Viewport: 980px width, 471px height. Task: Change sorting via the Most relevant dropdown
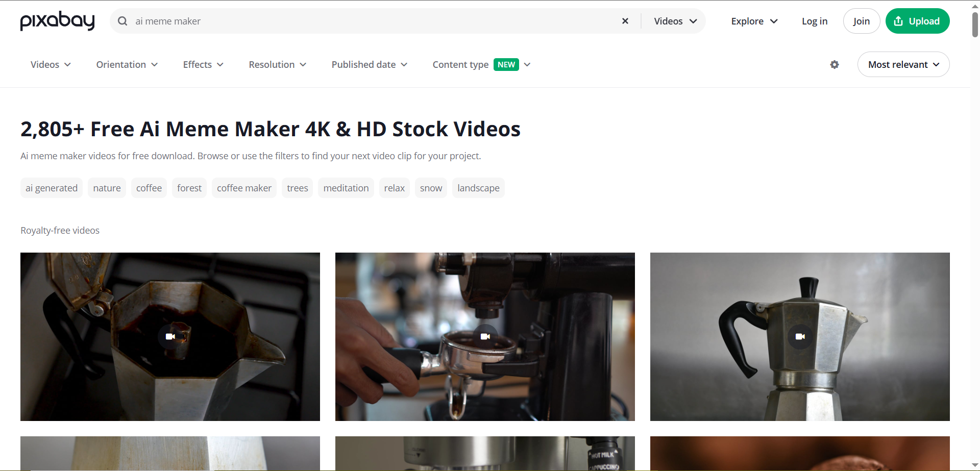tap(903, 64)
